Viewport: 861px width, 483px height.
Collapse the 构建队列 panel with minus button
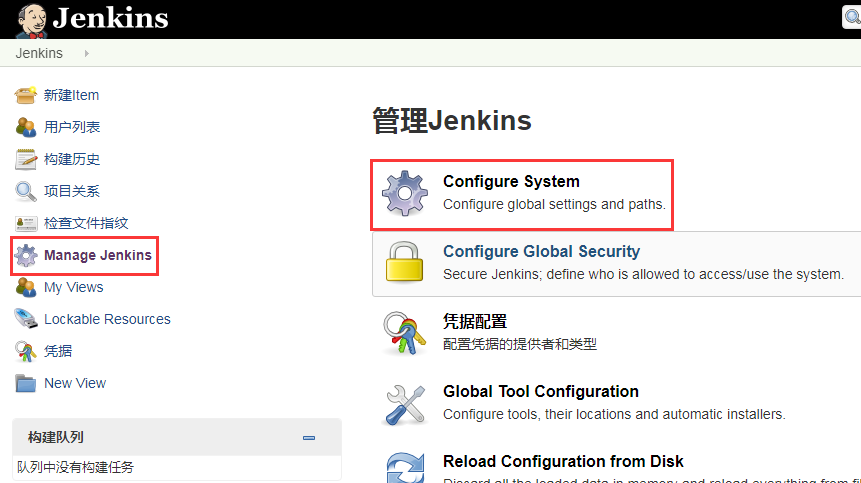[309, 437]
